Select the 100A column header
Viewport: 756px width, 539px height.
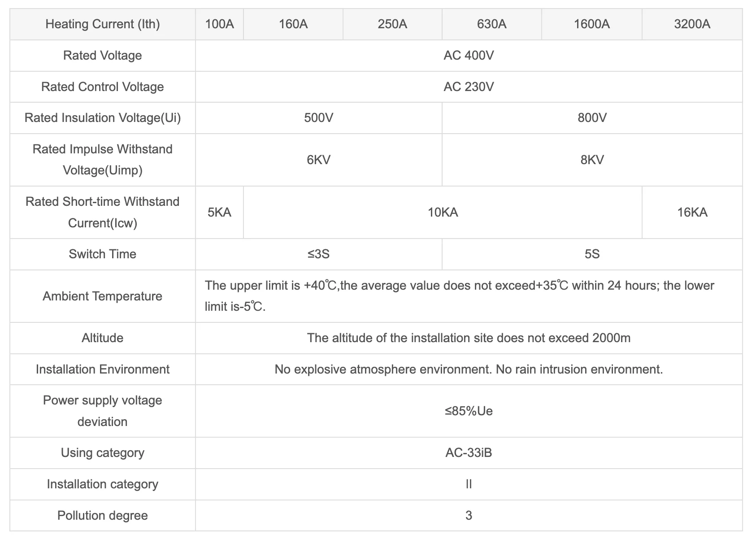[220, 24]
